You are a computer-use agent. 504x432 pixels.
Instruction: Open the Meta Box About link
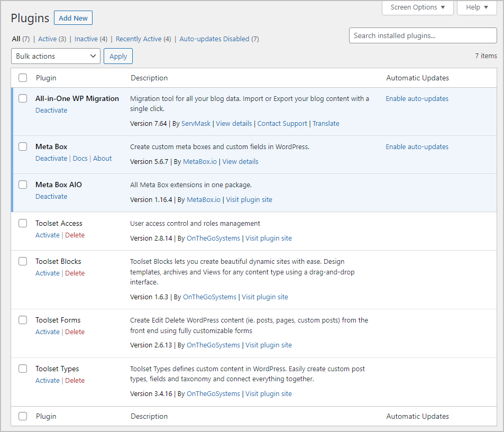[x=103, y=159]
